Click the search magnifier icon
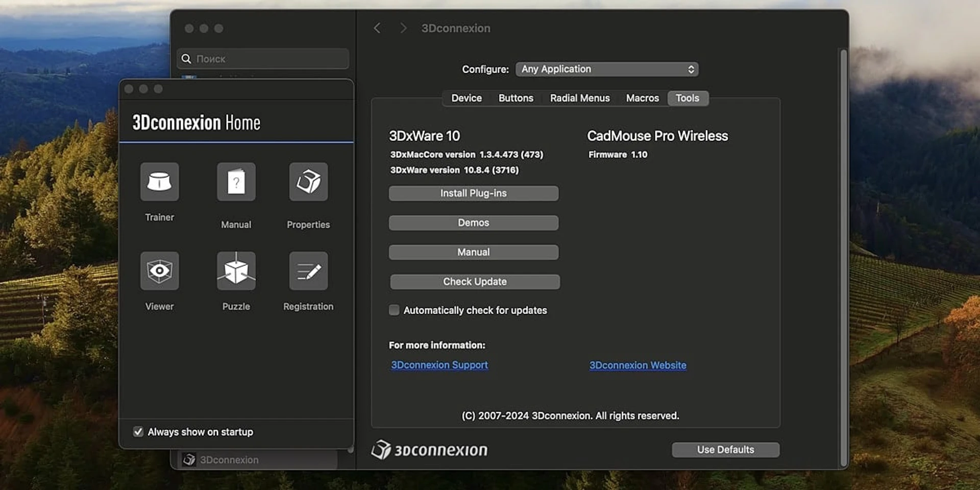The height and width of the screenshot is (490, 980). point(186,59)
